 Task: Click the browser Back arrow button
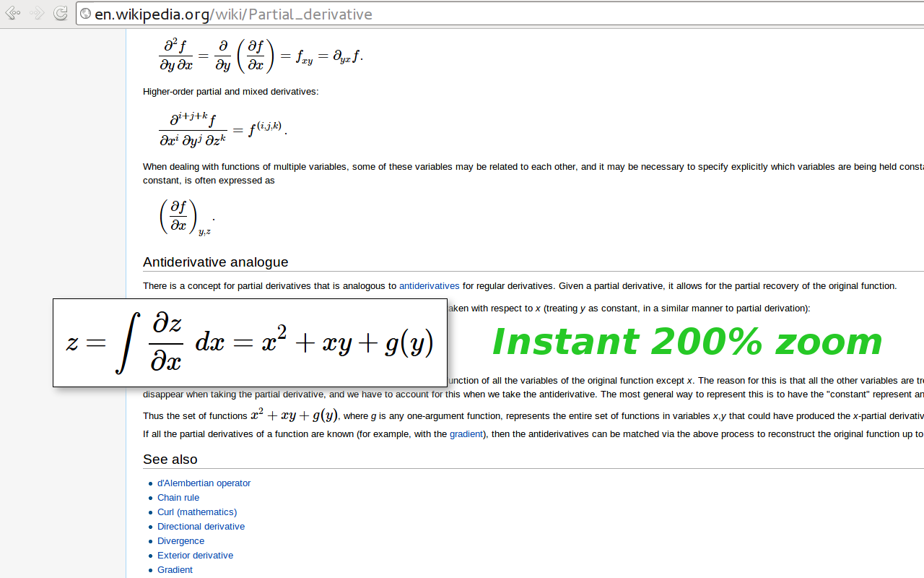pos(13,13)
